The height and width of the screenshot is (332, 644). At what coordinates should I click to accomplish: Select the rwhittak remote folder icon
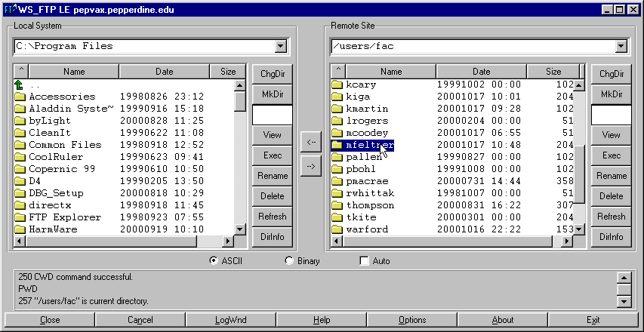[x=337, y=193]
